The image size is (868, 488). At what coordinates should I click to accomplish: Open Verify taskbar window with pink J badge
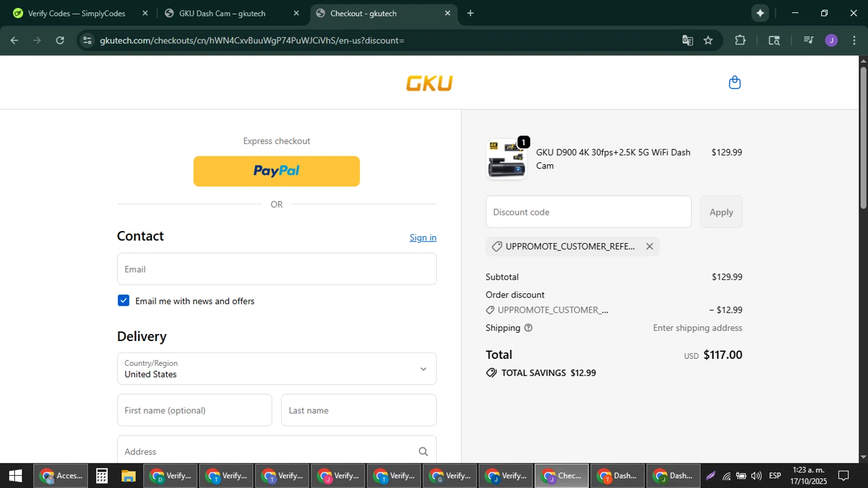339,476
